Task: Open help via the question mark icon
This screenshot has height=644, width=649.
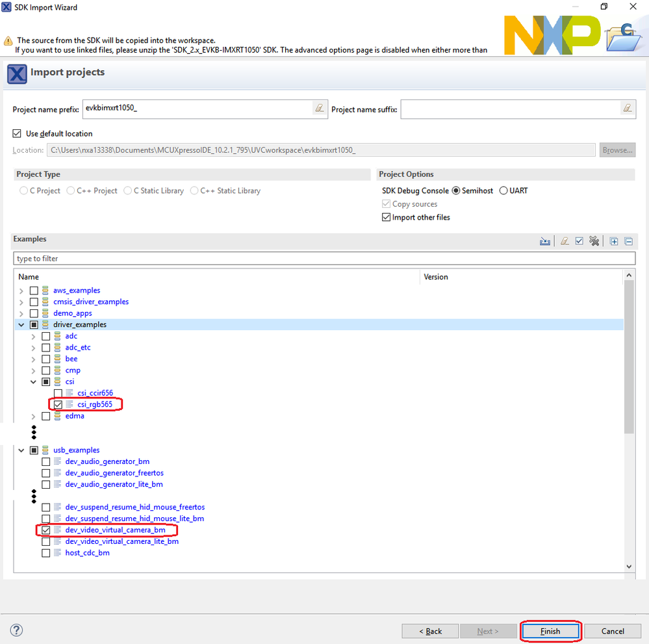Action: [16, 630]
